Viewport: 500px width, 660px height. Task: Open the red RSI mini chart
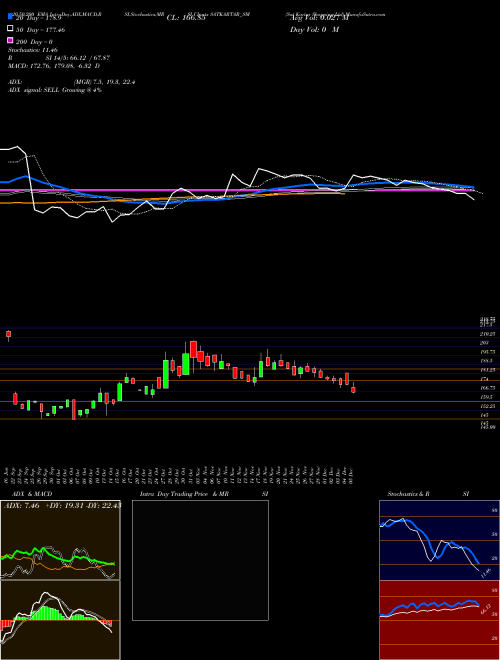tap(439, 620)
